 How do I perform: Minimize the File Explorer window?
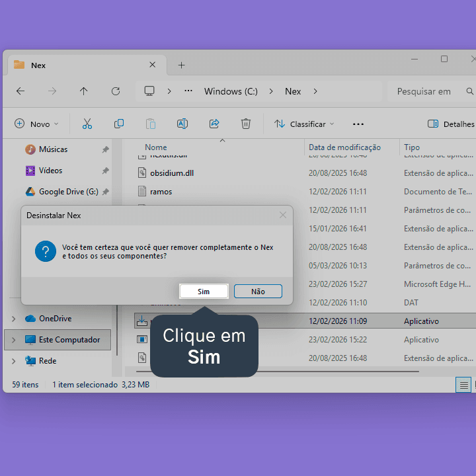415,59
